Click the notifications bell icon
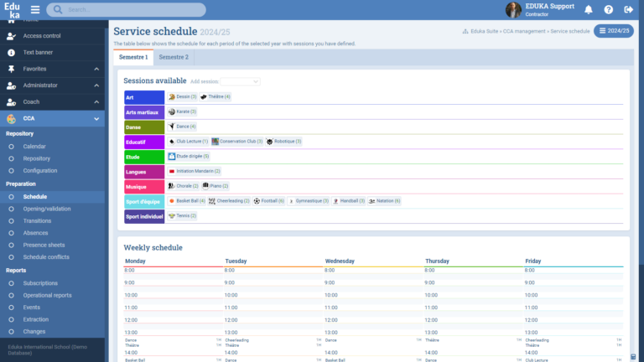The width and height of the screenshot is (644, 362). click(x=589, y=9)
